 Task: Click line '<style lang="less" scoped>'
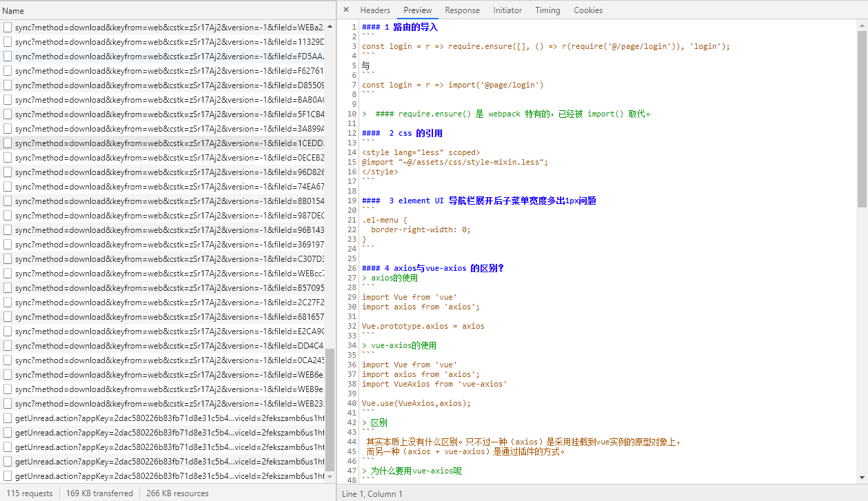click(421, 153)
